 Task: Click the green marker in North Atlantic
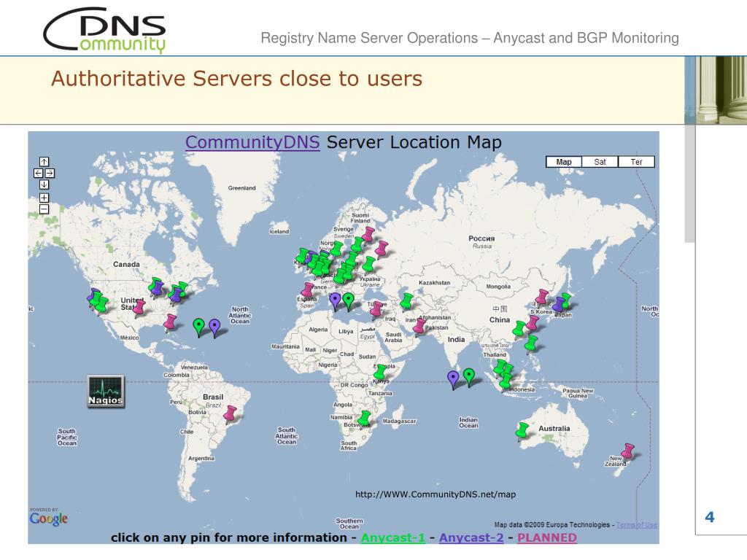coord(199,327)
